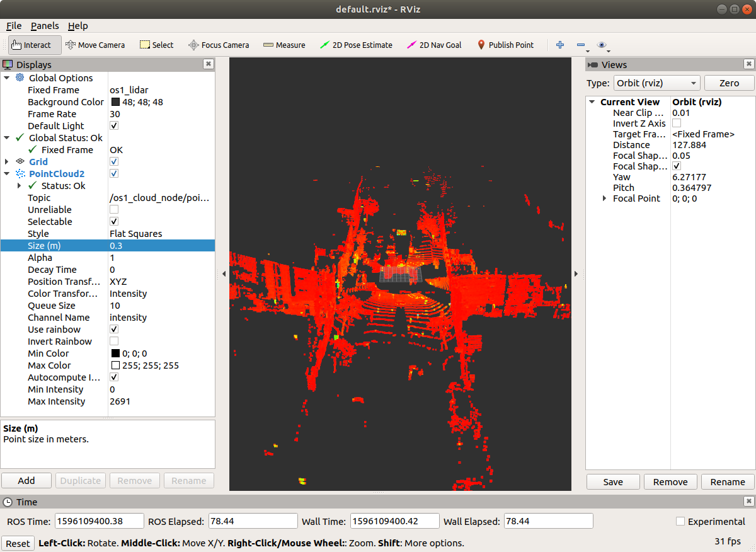Click the Global Options gear icon
This screenshot has width=756, height=552.
[20, 78]
